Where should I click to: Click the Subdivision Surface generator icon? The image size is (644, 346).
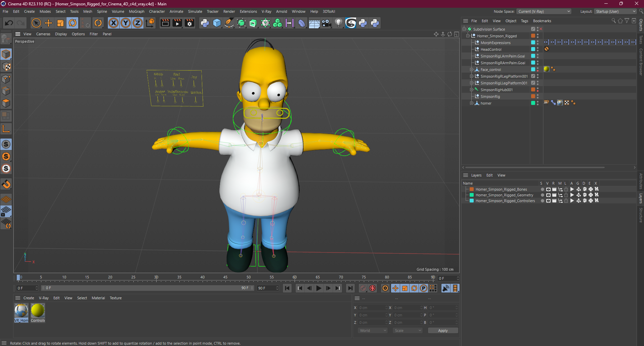click(x=241, y=23)
